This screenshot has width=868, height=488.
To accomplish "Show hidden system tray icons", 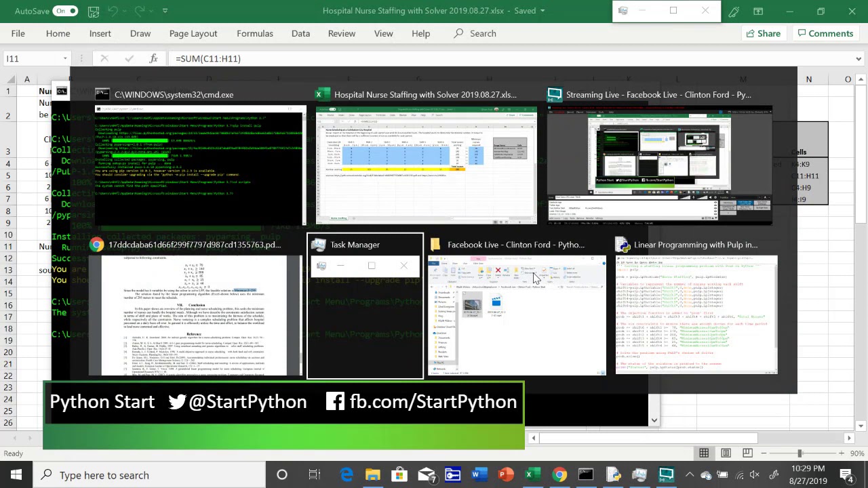I will [x=690, y=474].
